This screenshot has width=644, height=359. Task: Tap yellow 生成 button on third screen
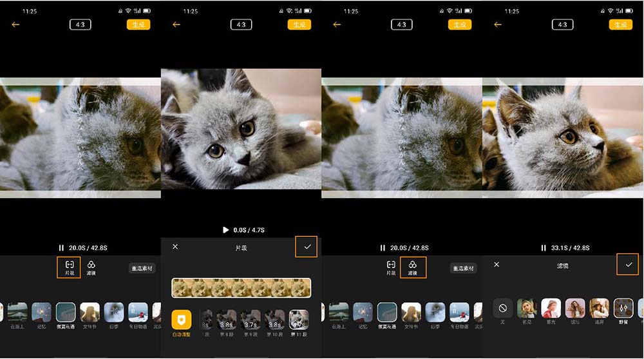click(460, 24)
